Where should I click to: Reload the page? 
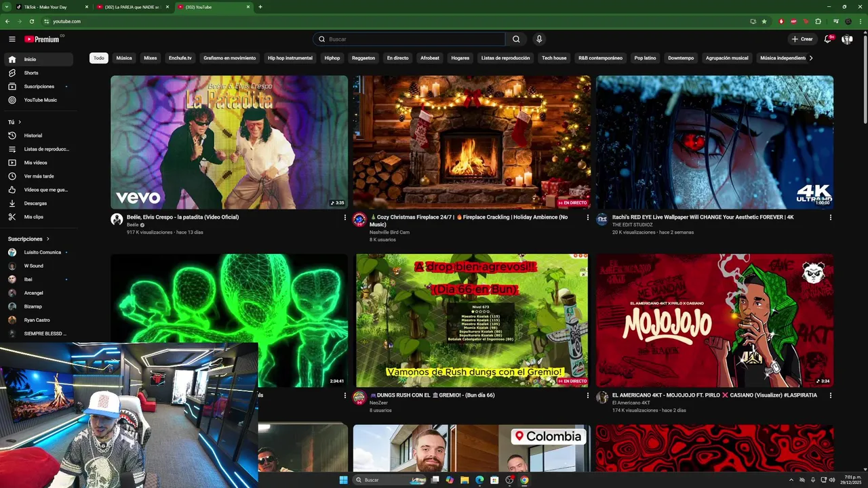click(x=31, y=21)
